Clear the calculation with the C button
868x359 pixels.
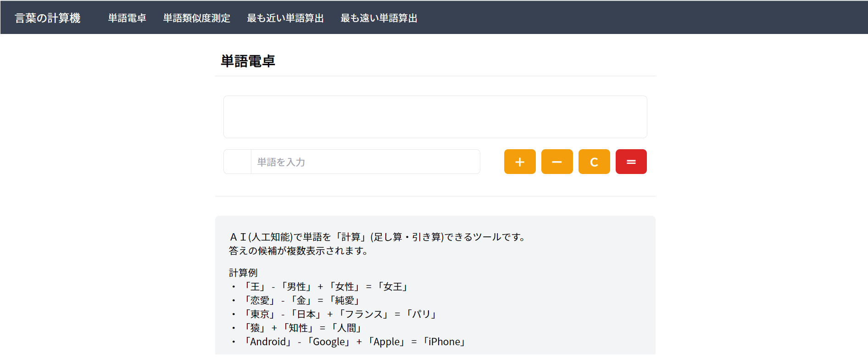594,162
